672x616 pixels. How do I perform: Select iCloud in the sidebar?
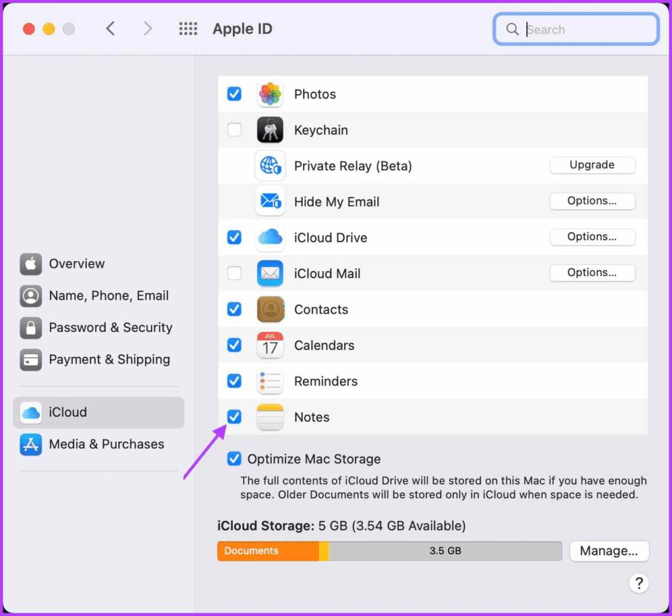click(98, 413)
